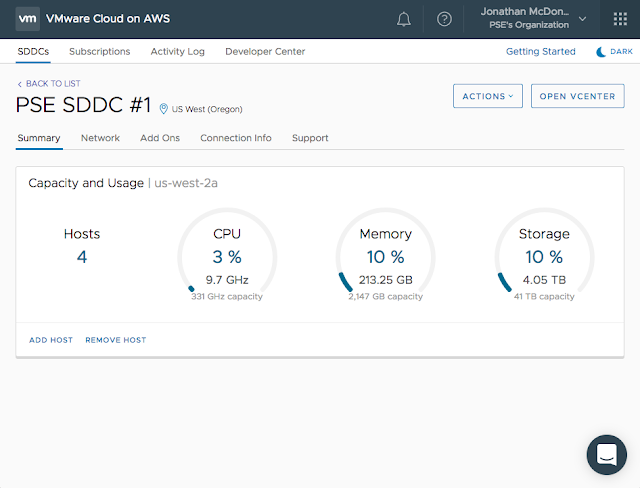The height and width of the screenshot is (488, 640).
Task: Go to the Subscriptions section
Action: click(x=100, y=51)
